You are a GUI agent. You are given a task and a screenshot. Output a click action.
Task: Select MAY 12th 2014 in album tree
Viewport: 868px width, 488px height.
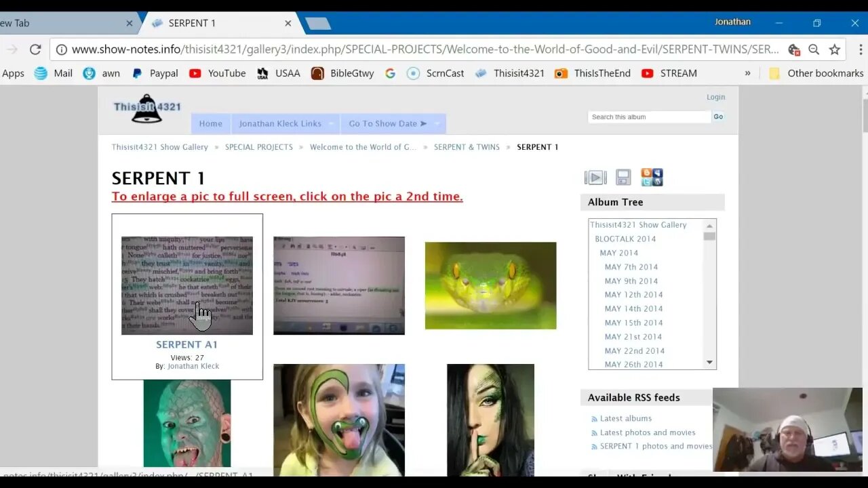[x=634, y=295]
